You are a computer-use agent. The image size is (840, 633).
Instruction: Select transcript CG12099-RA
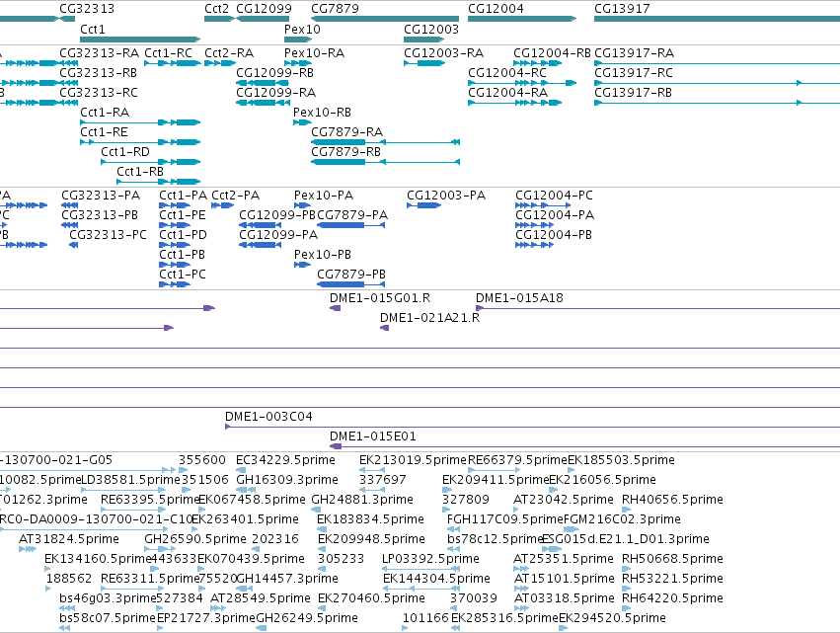276,93
